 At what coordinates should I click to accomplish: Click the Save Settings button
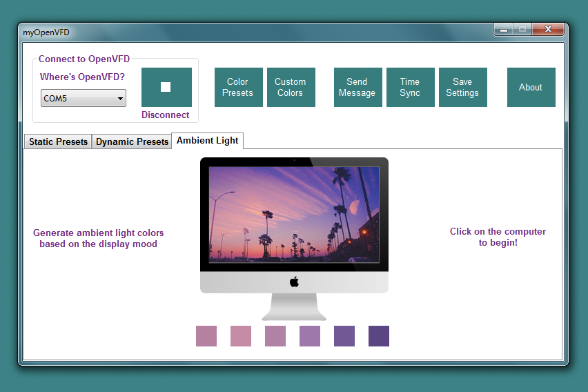[463, 87]
